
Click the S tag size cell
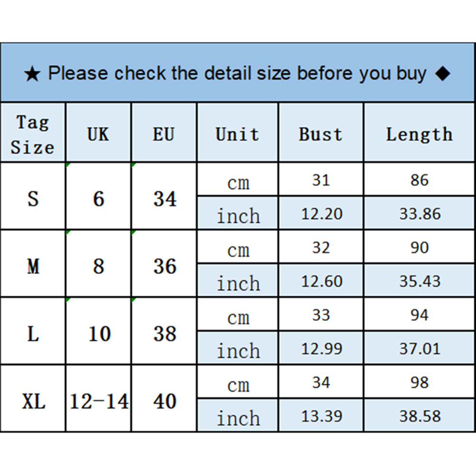click(x=32, y=198)
